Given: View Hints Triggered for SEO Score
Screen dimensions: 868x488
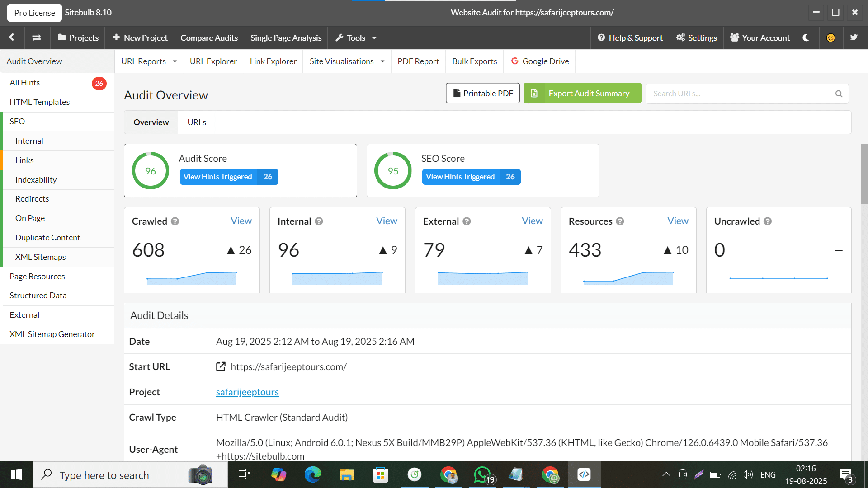Looking at the screenshot, I should [x=471, y=177].
